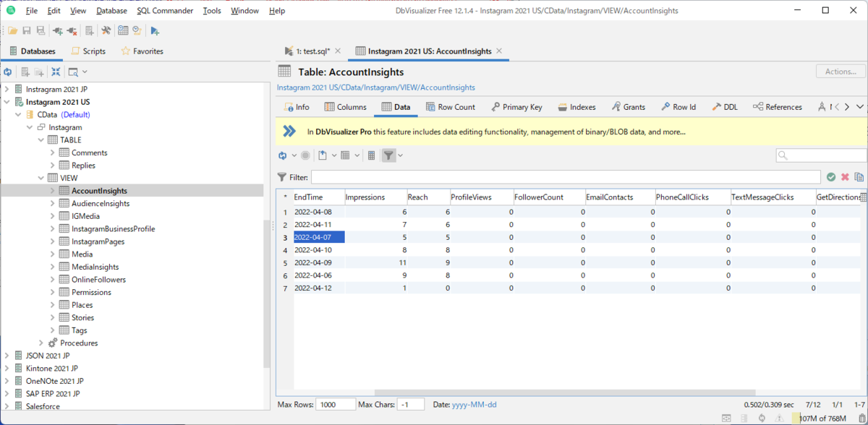Toggle the filter funnel button in grid toolbar

click(388, 155)
